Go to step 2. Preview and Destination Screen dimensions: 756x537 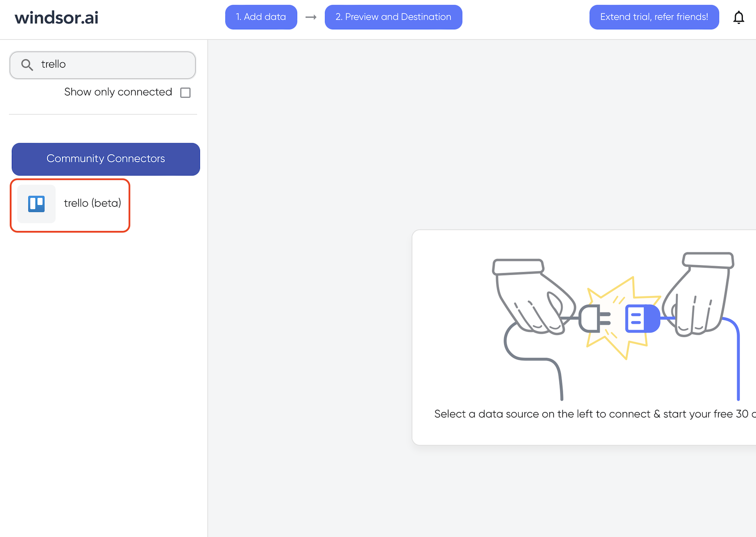[x=393, y=17]
